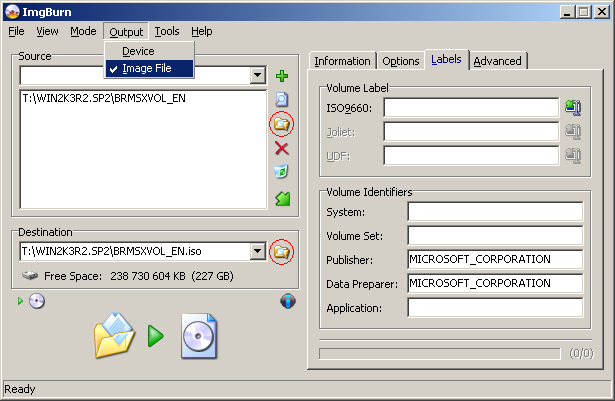Click the small green play triangle
Viewport: 615px width, 401px height.
[x=20, y=301]
